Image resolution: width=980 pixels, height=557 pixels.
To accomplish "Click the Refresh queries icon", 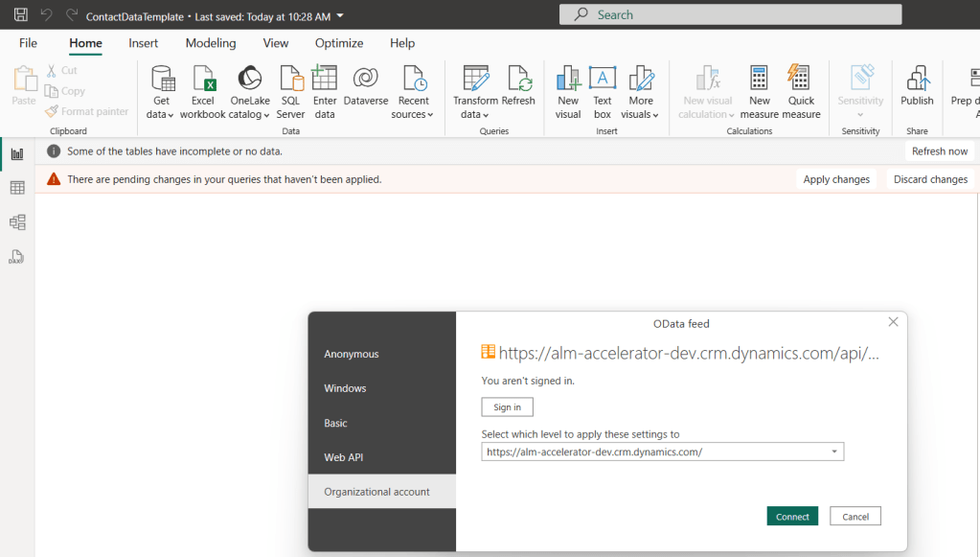I will click(518, 92).
